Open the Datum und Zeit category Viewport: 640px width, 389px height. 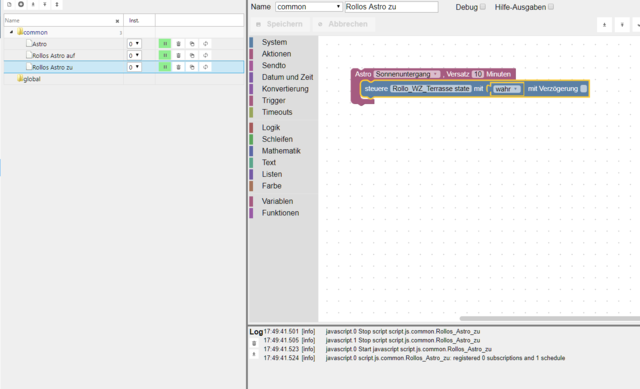[x=287, y=77]
